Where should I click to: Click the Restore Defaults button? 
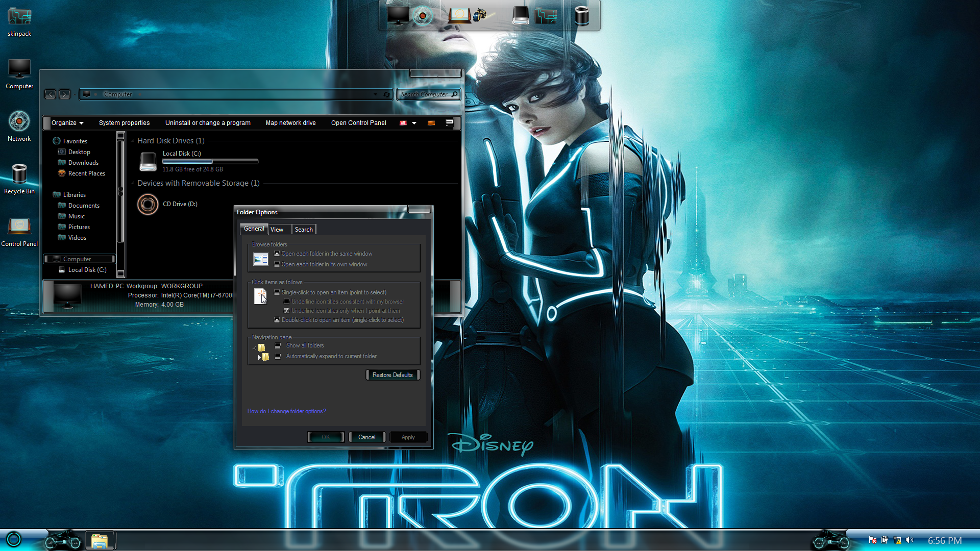click(x=393, y=375)
